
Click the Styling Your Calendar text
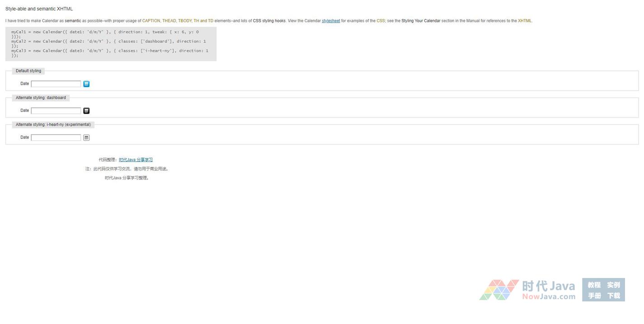[420, 21]
